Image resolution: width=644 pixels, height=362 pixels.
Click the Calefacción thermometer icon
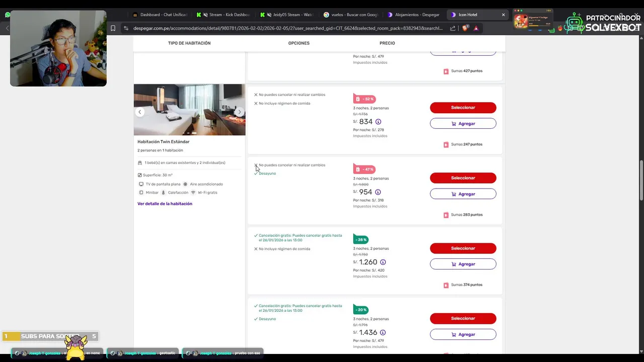[x=163, y=193]
